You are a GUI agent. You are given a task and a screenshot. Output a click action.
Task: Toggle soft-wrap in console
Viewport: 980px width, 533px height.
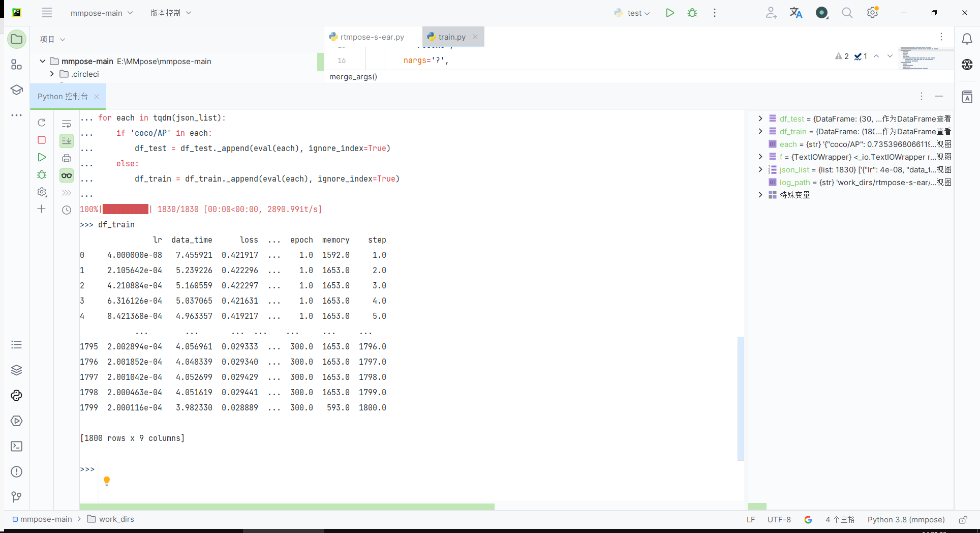pyautogui.click(x=67, y=124)
